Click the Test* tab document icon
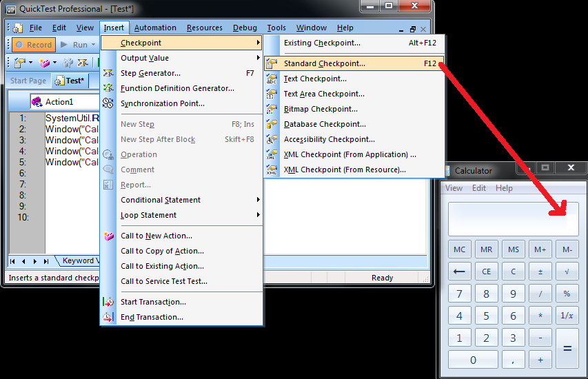Screen dimensions: 588x379 (x=59, y=81)
